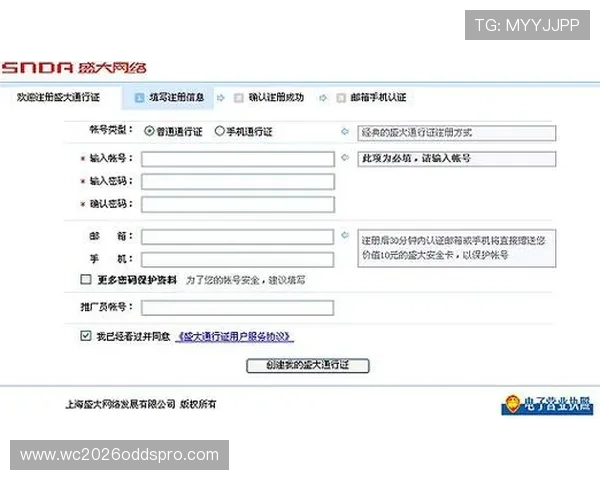Focus the 确认密码 input field
This screenshot has height=480, width=600.
point(238,204)
